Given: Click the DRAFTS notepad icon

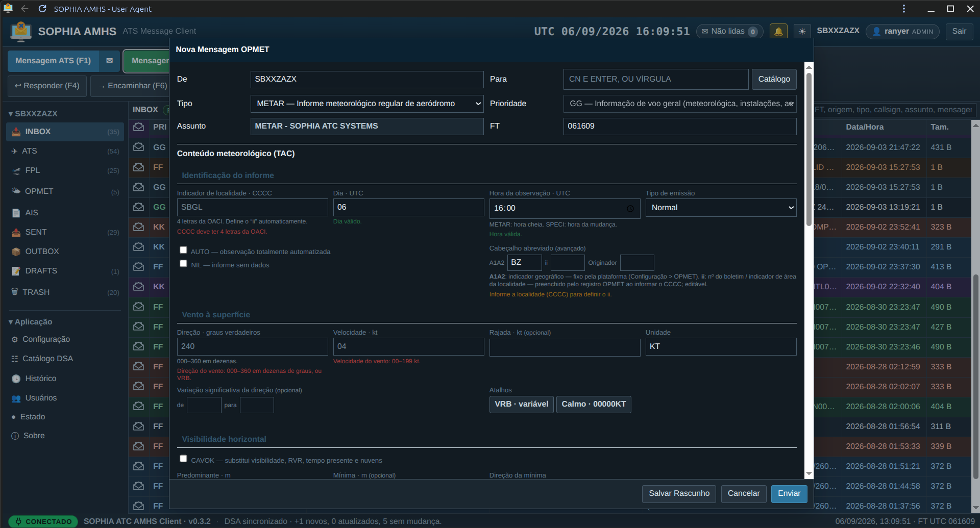Looking at the screenshot, I should pos(16,271).
